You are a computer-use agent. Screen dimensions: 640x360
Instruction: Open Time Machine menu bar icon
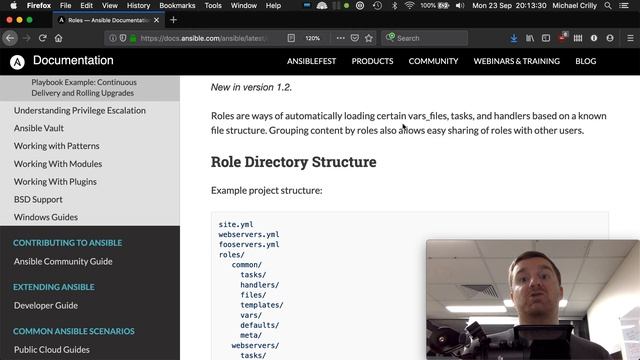[378, 6]
